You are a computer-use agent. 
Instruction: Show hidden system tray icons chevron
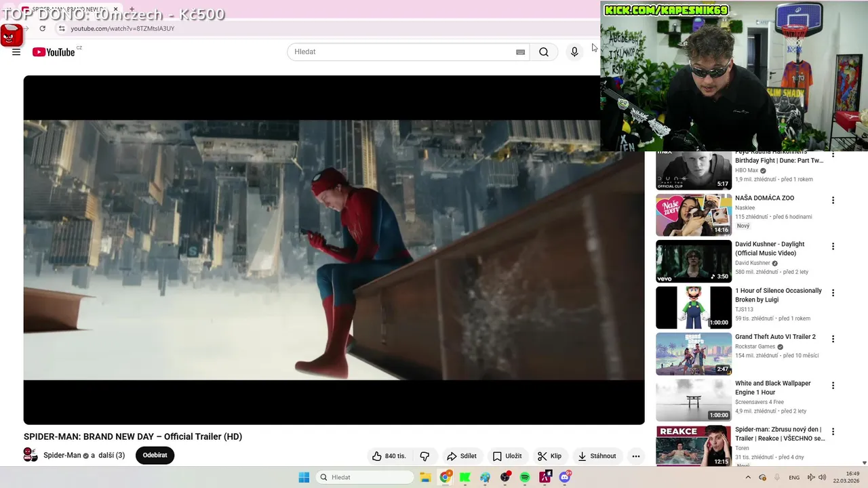pos(748,477)
